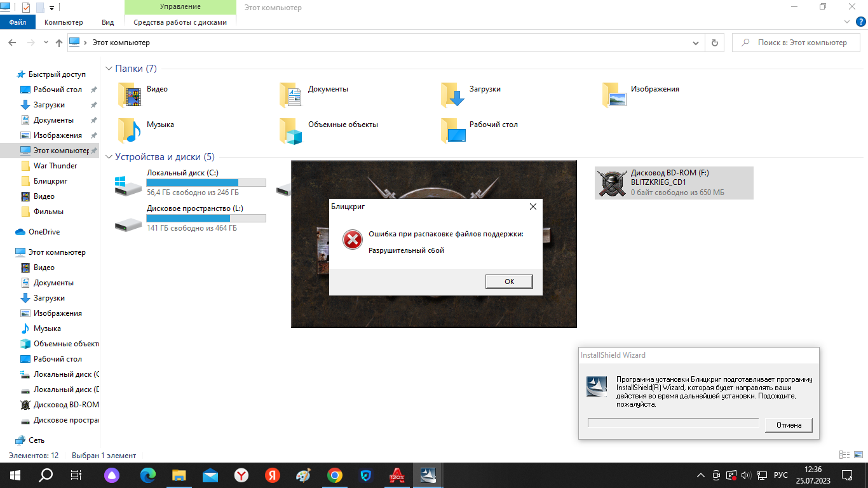Open the Изображения folder in Папки group
Screen dimensions: 868x488
coord(641,94)
